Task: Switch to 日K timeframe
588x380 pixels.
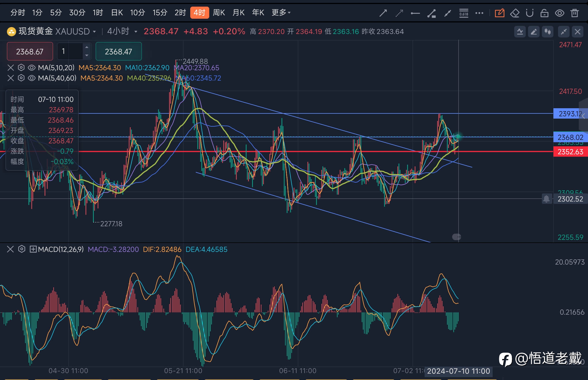Action: click(117, 13)
